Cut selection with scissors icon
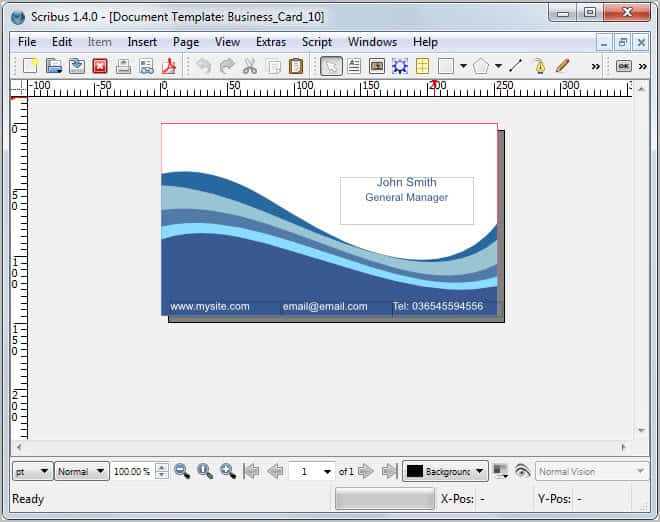Image resolution: width=660 pixels, height=522 pixels. tap(250, 66)
